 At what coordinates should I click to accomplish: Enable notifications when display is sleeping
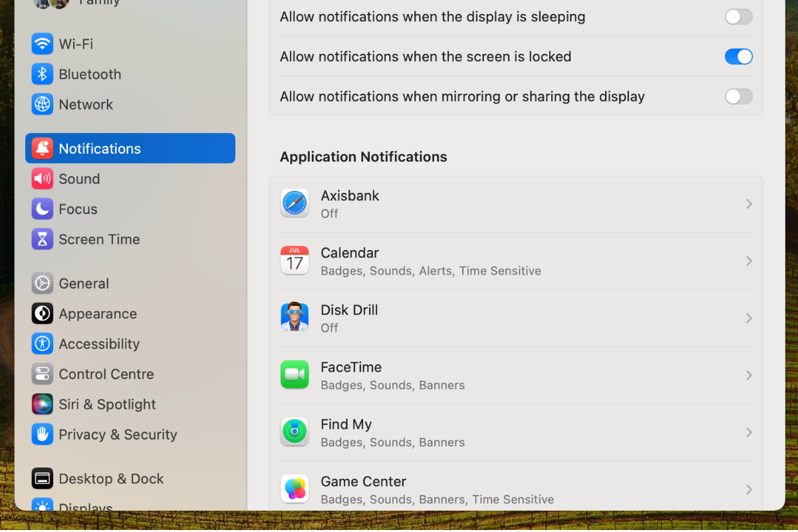click(x=738, y=17)
